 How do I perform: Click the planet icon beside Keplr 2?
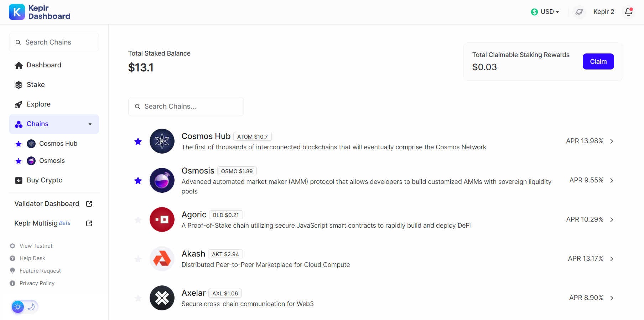[579, 12]
